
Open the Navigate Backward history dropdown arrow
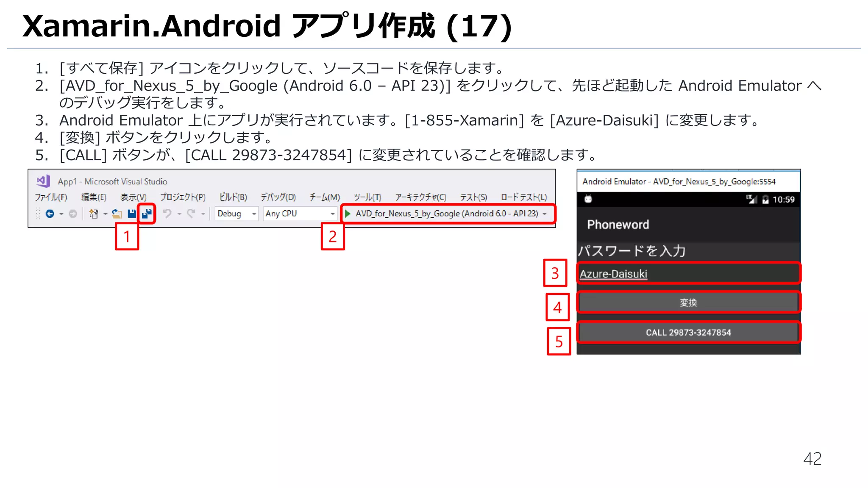click(x=61, y=214)
